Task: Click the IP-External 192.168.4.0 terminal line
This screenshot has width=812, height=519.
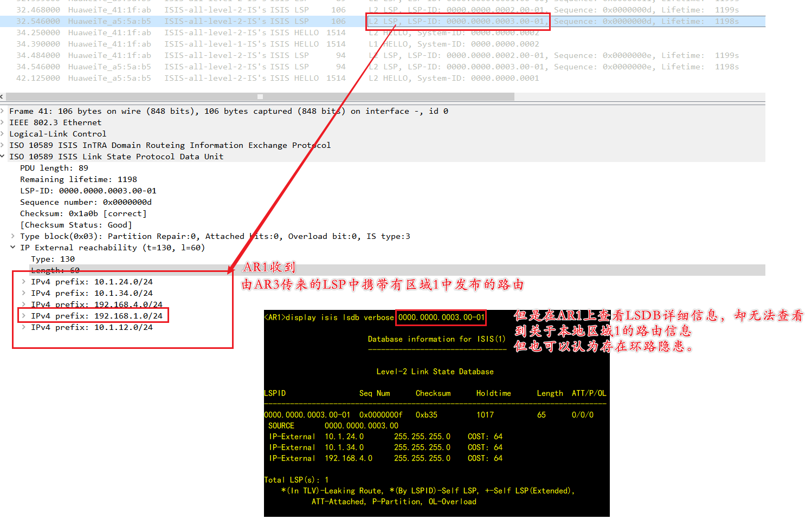Action: pyautogui.click(x=385, y=458)
